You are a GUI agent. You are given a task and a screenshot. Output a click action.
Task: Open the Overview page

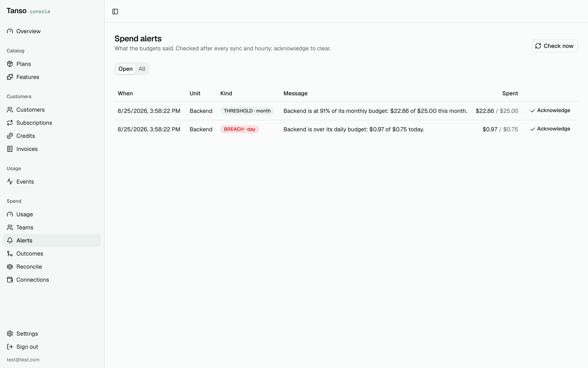52,31
